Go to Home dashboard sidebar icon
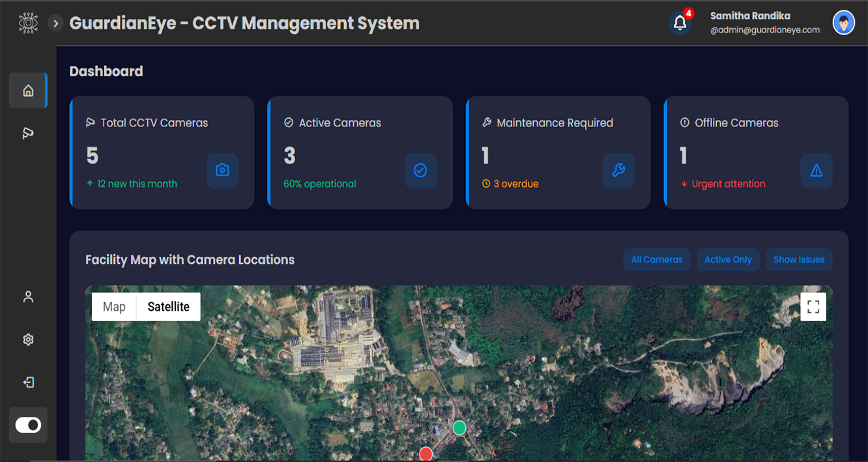This screenshot has width=868, height=462. click(28, 91)
